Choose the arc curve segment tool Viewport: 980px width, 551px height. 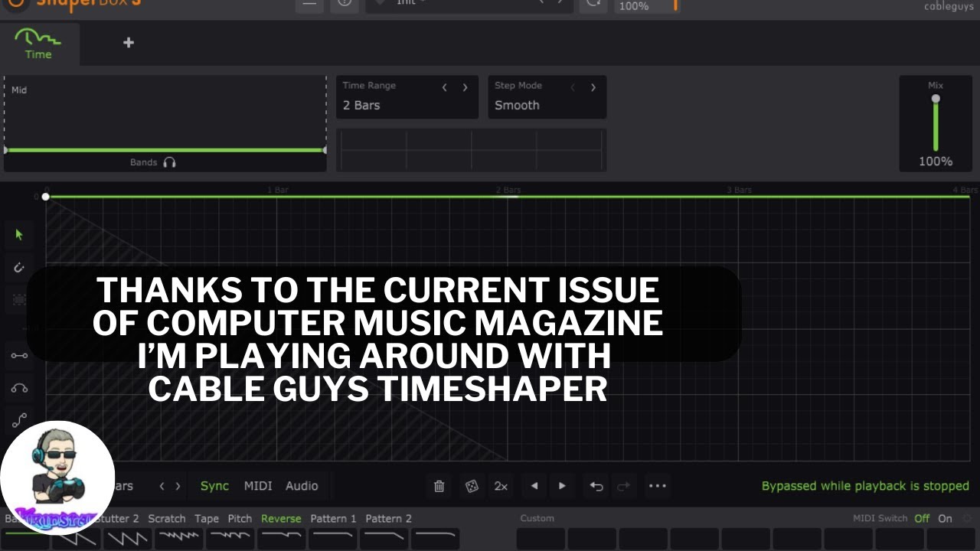pyautogui.click(x=20, y=388)
